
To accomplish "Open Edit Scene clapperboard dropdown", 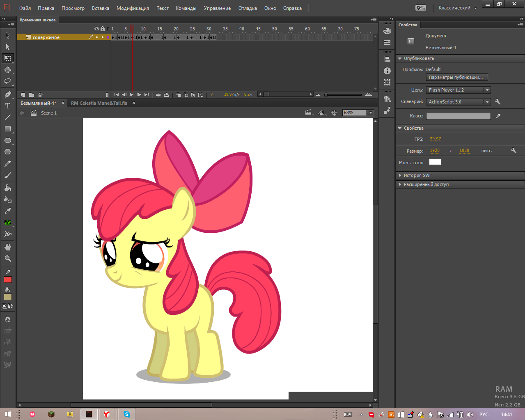I will point(309,112).
